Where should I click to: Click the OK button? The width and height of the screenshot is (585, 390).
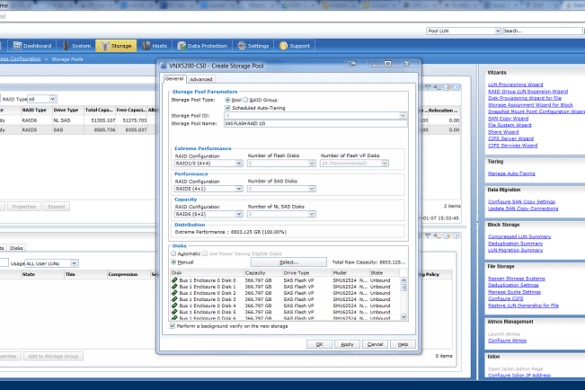(x=319, y=344)
